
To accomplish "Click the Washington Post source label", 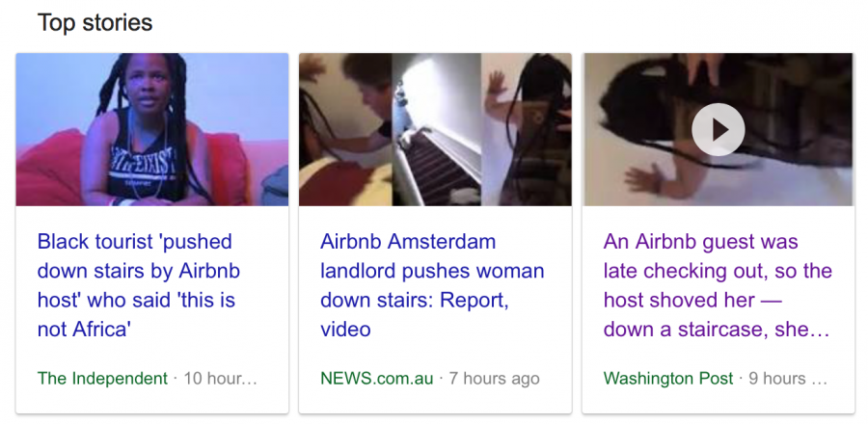I will [668, 379].
